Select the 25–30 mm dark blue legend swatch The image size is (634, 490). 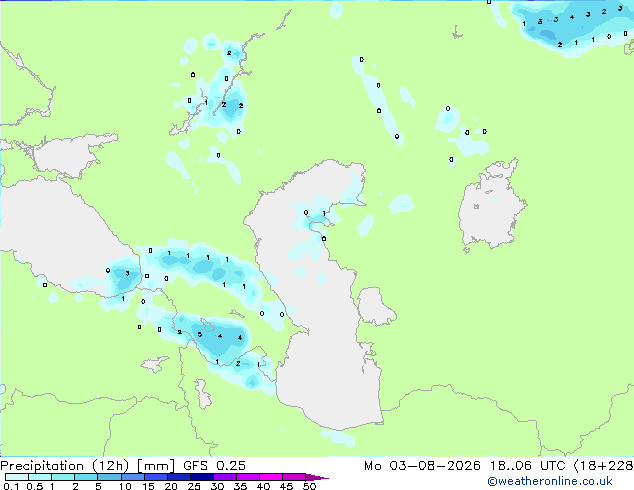tap(201, 477)
